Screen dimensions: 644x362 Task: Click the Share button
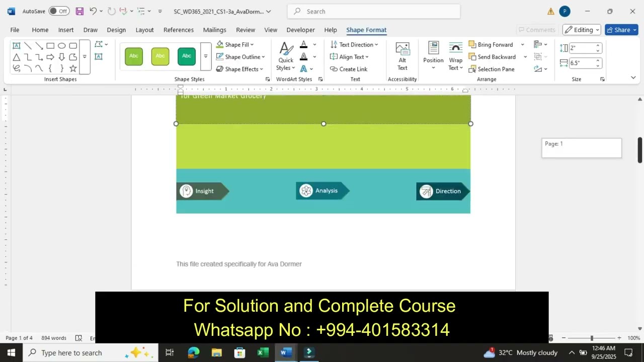pyautogui.click(x=621, y=30)
